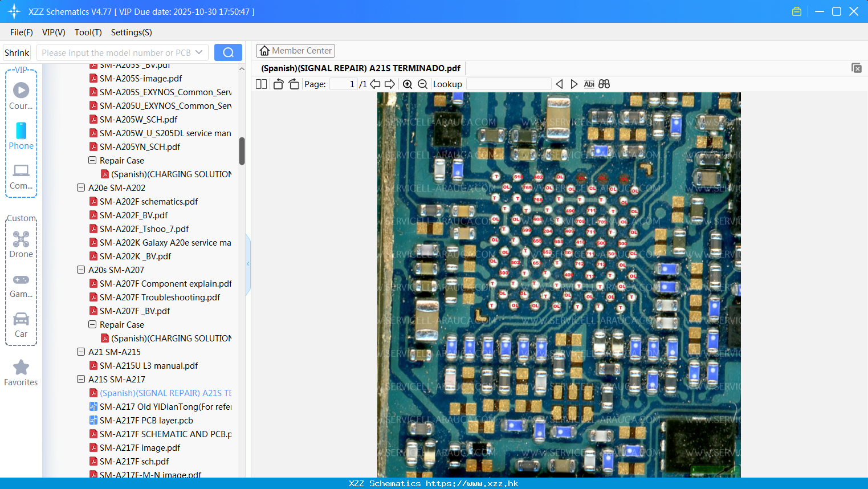Open the Phone category in sidebar

(21, 136)
